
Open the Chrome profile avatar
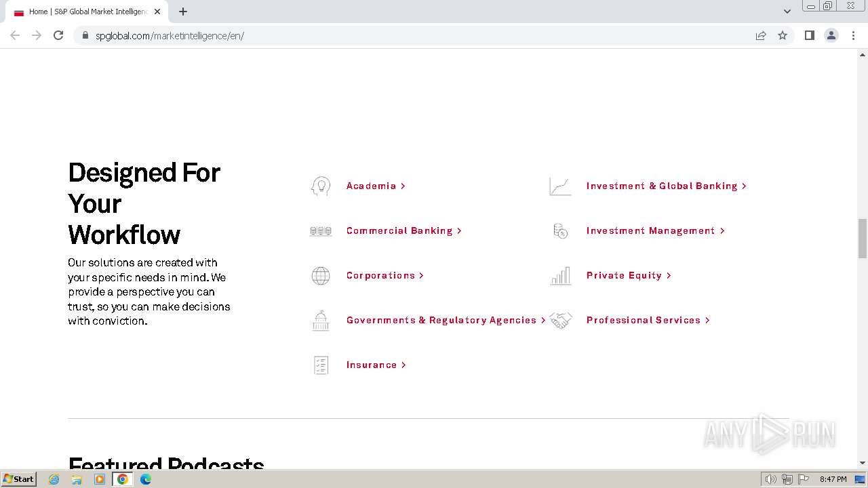831,35
